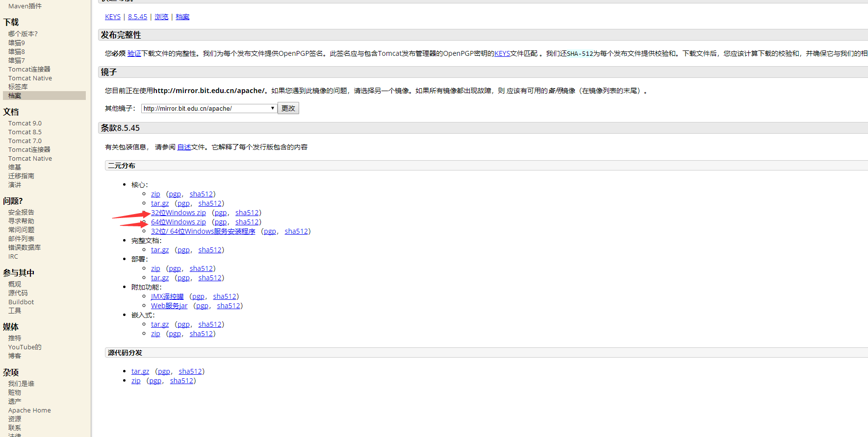Open 哪个版本? in sidebar
Viewport: 868px width, 437px height.
point(23,34)
